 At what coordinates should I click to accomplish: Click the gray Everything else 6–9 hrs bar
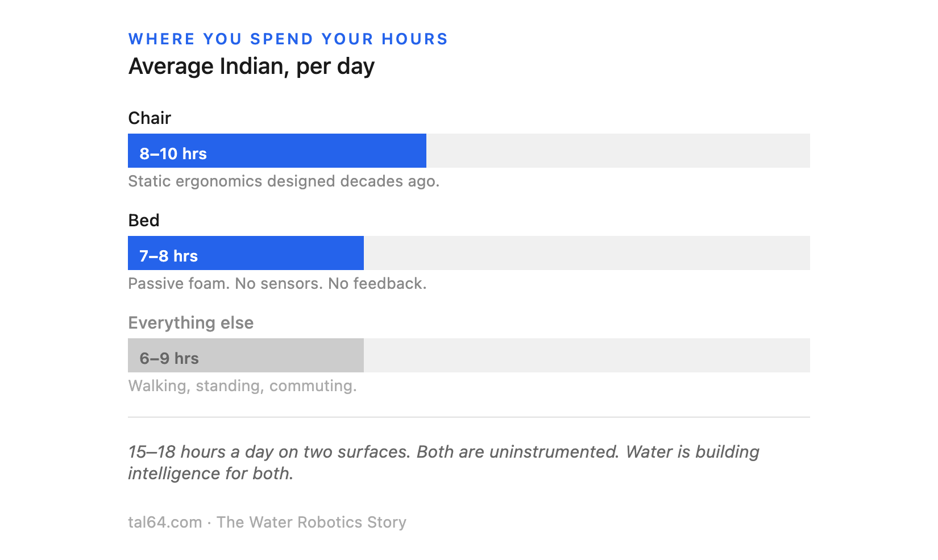click(x=246, y=355)
